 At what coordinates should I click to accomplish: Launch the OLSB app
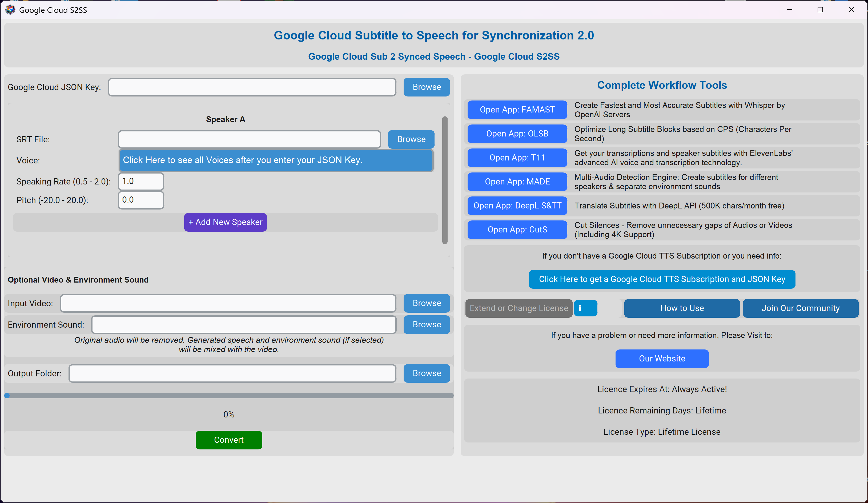click(x=517, y=134)
